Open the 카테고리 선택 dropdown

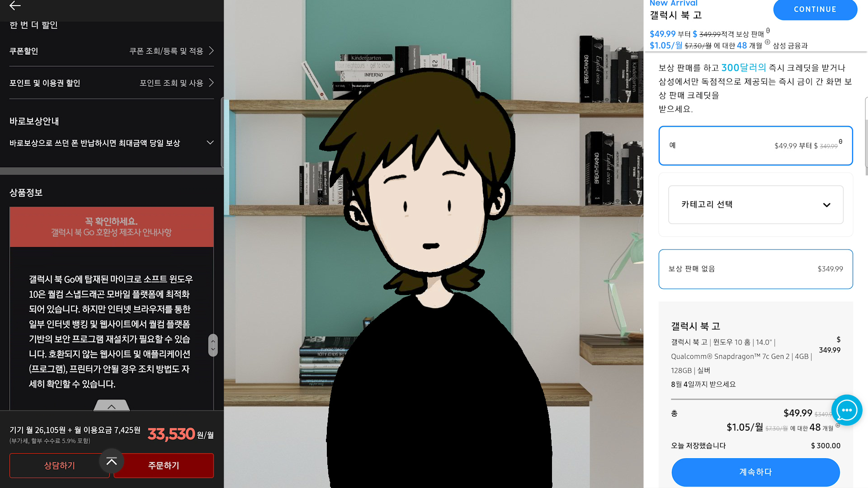[755, 205]
